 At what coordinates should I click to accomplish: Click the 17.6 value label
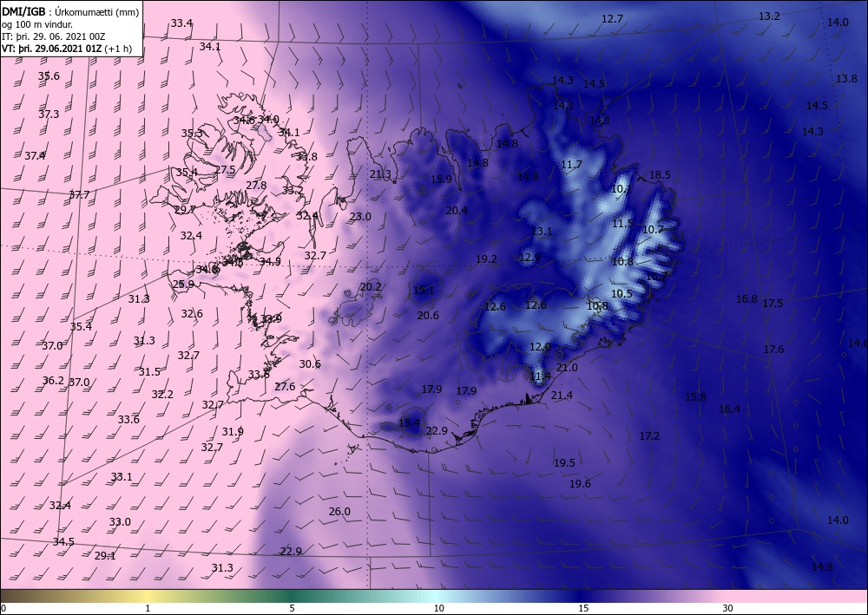[x=774, y=350]
